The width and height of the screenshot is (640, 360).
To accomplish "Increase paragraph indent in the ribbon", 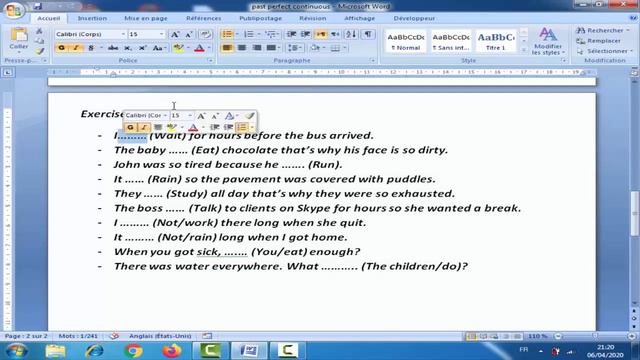I will [x=305, y=34].
